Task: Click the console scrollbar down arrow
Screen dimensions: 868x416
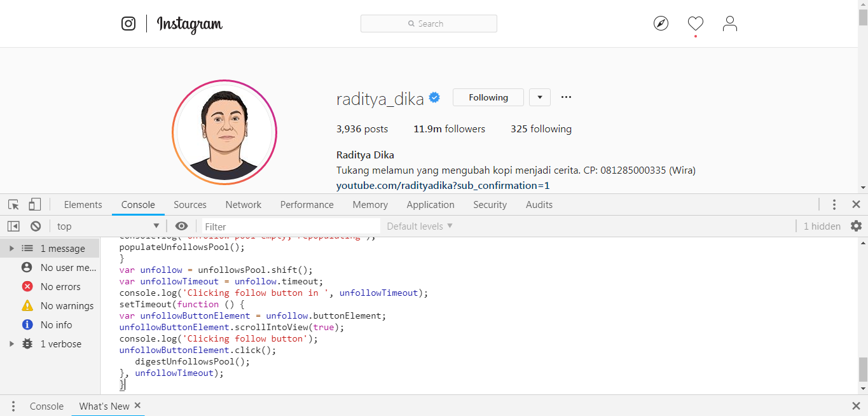Action: [863, 388]
